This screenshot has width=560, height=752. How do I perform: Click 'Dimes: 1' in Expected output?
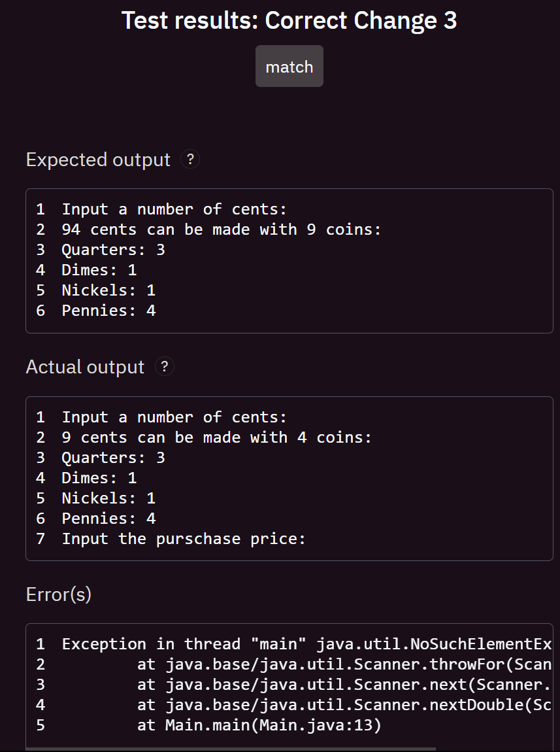click(x=99, y=270)
